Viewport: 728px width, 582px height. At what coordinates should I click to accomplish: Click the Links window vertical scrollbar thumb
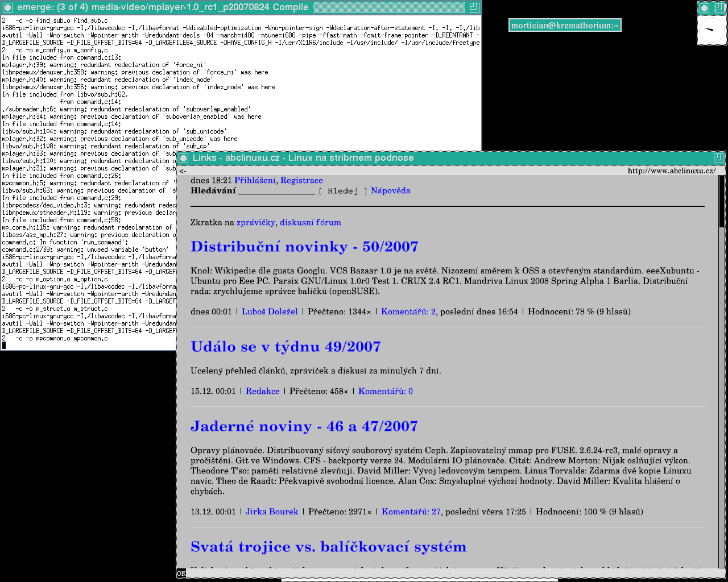[x=721, y=202]
